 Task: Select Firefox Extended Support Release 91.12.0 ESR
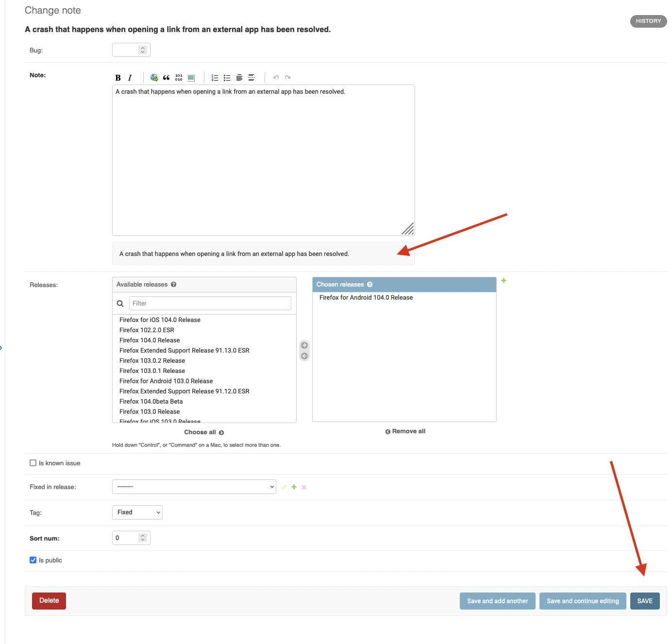pyautogui.click(x=185, y=391)
